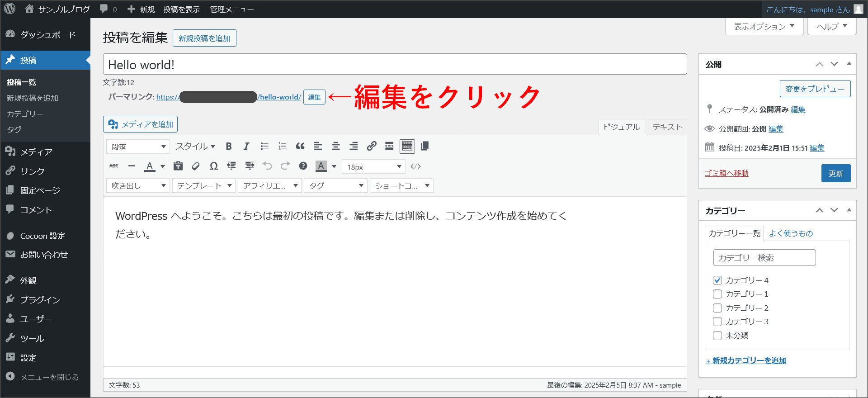Insert a special character with Omega icon
868x398 pixels.
(214, 166)
